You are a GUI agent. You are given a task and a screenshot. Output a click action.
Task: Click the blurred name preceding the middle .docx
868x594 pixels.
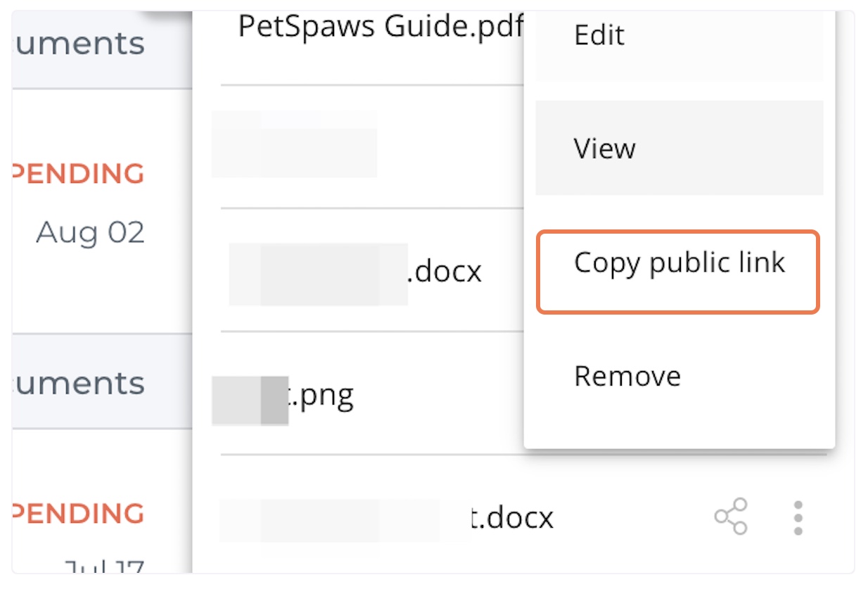(319, 274)
